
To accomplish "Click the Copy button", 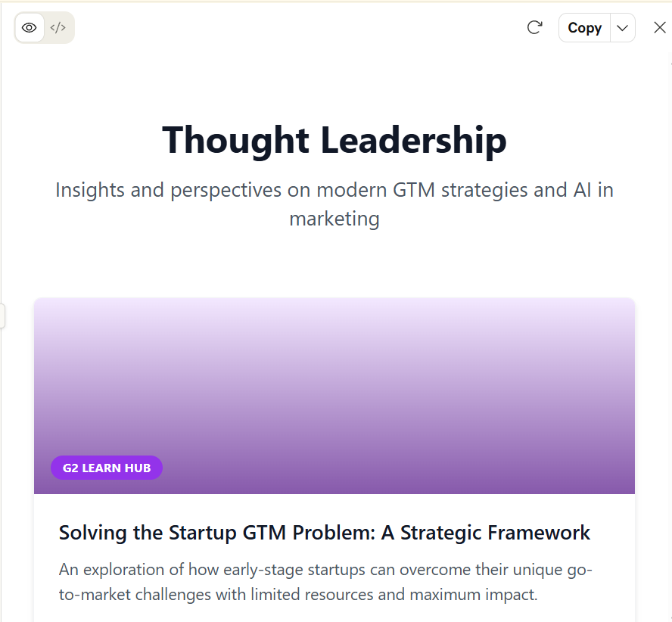I will pos(584,28).
